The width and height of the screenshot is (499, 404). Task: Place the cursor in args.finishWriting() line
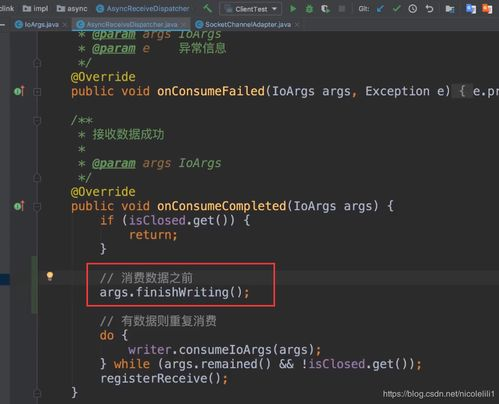tap(174, 292)
